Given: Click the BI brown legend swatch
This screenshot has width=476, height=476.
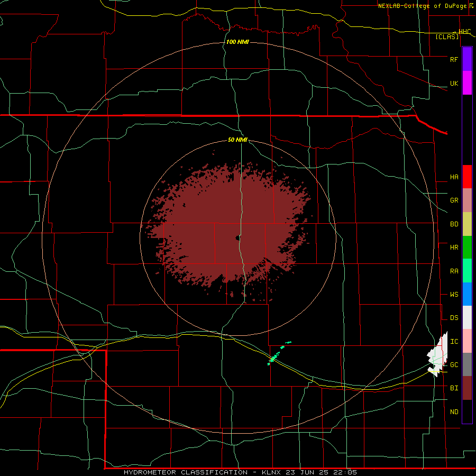Looking at the screenshot, I should (467, 388).
